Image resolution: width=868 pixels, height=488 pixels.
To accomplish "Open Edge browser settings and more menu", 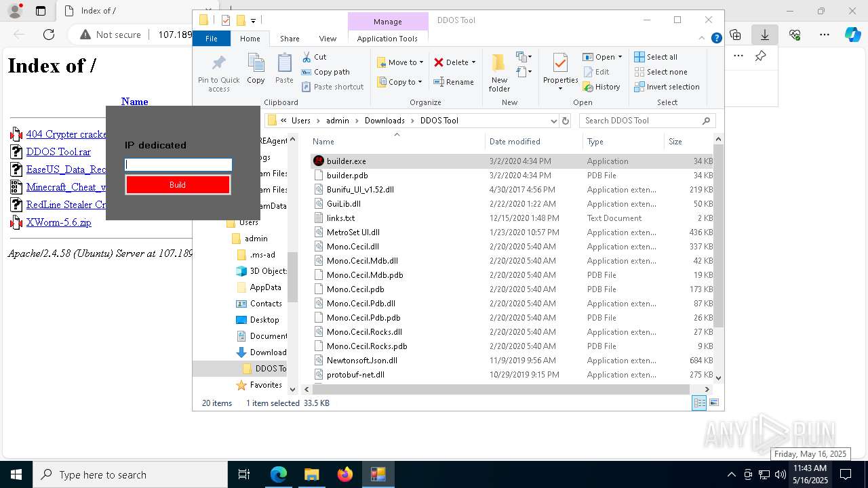I will click(x=825, y=35).
